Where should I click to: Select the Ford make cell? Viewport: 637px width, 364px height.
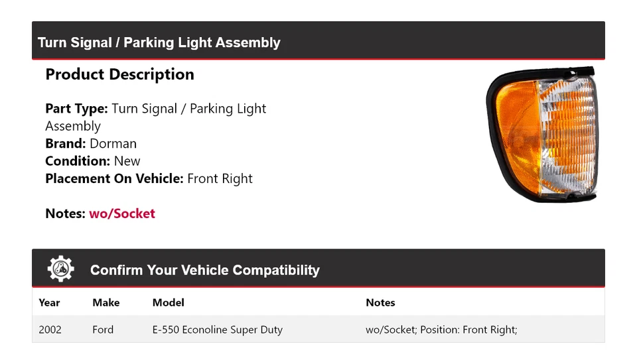103,330
